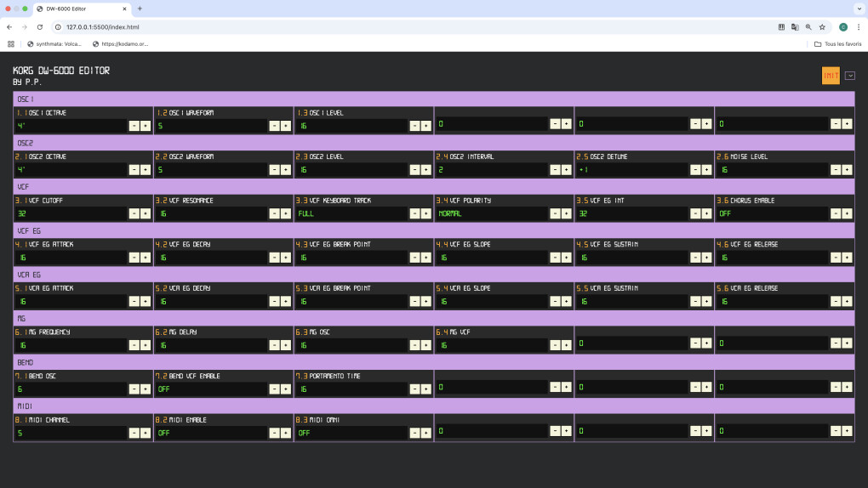Go back in browser history
This screenshot has width=868, height=488.
click(9, 27)
